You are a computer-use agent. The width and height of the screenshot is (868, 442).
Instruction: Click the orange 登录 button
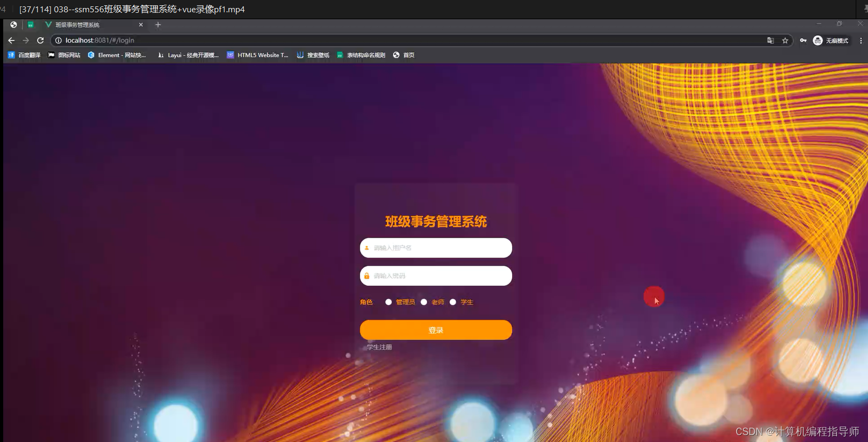tap(436, 330)
